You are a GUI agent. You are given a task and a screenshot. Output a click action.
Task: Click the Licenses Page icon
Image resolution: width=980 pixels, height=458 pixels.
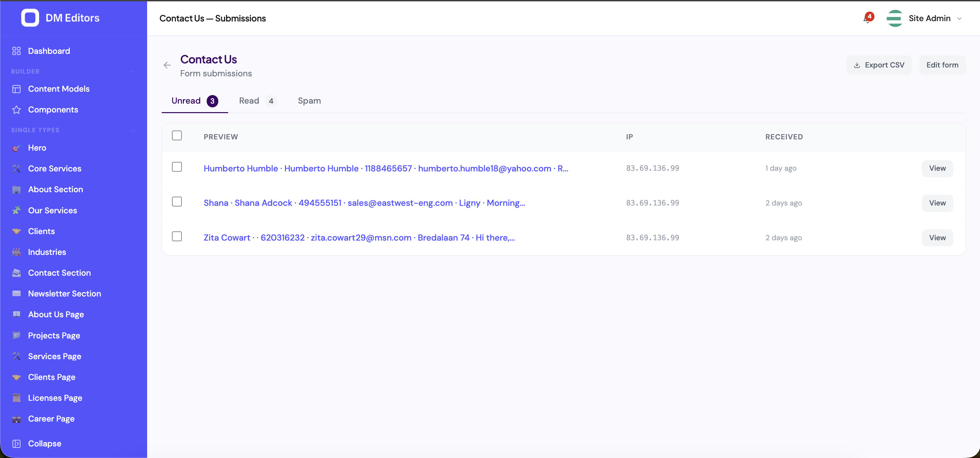[x=16, y=398]
